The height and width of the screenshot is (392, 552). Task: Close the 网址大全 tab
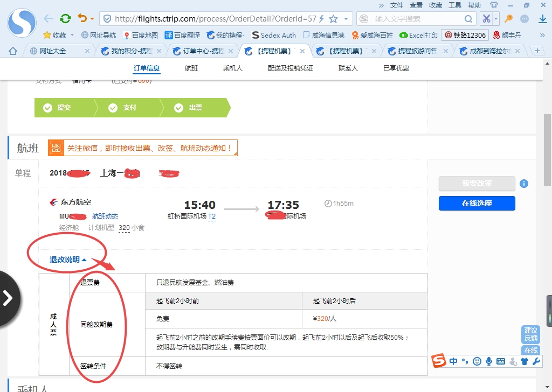tap(87, 51)
